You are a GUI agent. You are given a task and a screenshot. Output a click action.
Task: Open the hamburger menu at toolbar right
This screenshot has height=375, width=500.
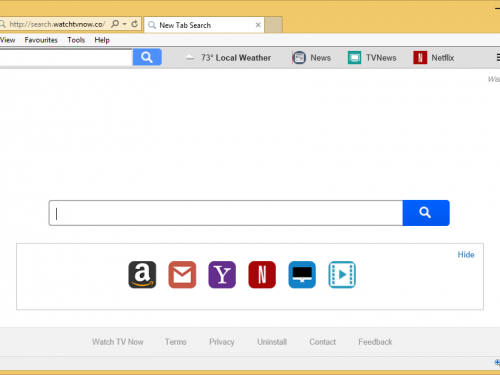(x=498, y=57)
